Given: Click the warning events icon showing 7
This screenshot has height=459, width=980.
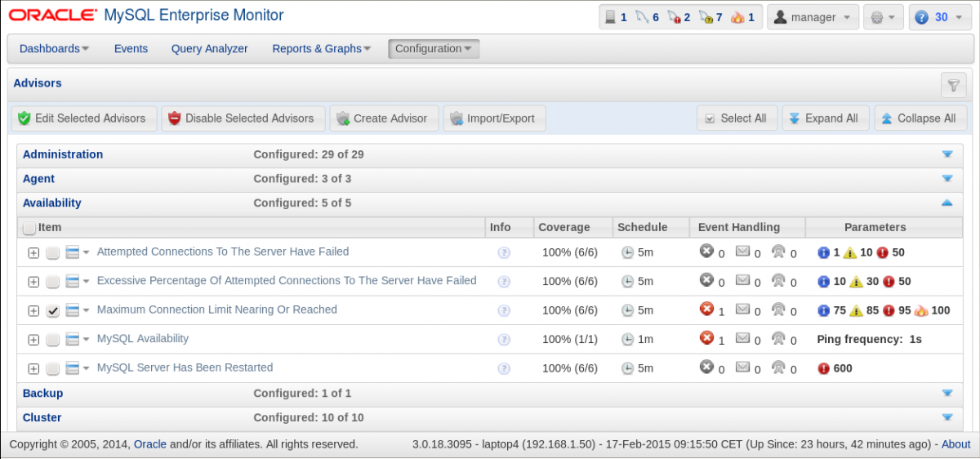Looking at the screenshot, I should tap(706, 17).
